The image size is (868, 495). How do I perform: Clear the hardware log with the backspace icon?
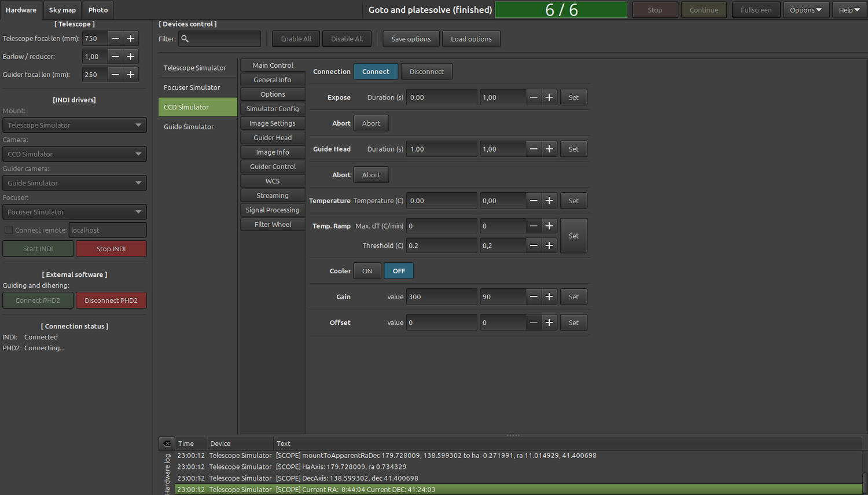[167, 443]
